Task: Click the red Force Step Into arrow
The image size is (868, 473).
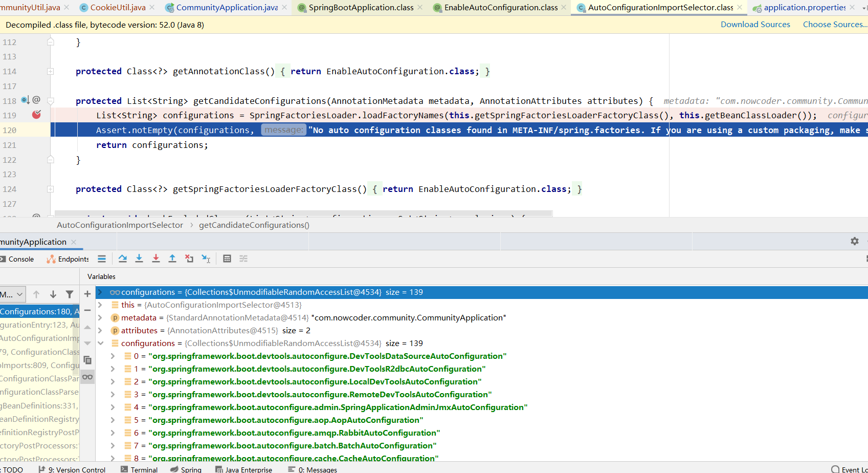Action: [156, 259]
